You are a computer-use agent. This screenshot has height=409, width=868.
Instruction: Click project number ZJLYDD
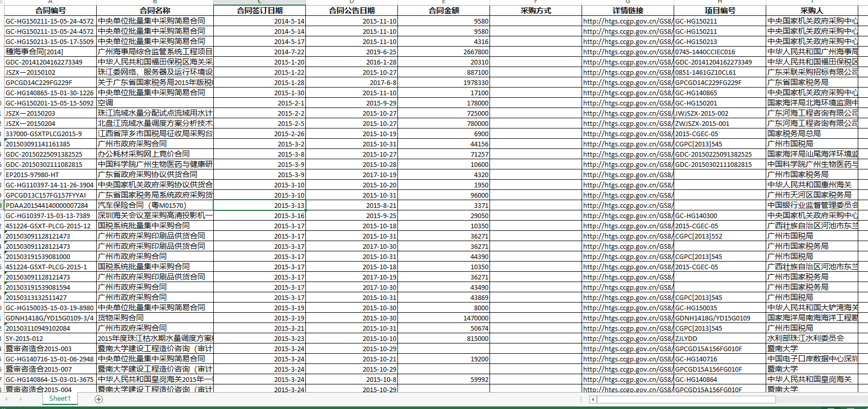(x=720, y=338)
